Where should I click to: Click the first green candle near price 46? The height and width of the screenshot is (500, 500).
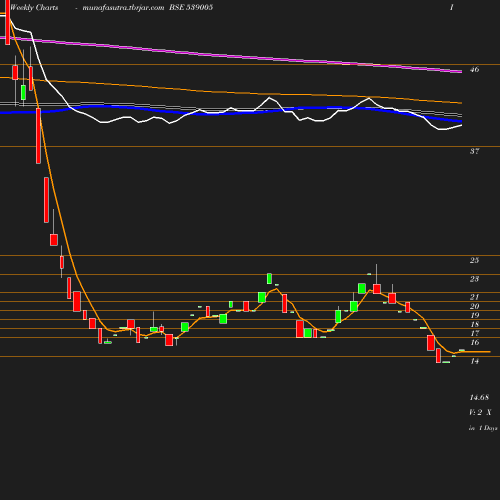[23, 92]
